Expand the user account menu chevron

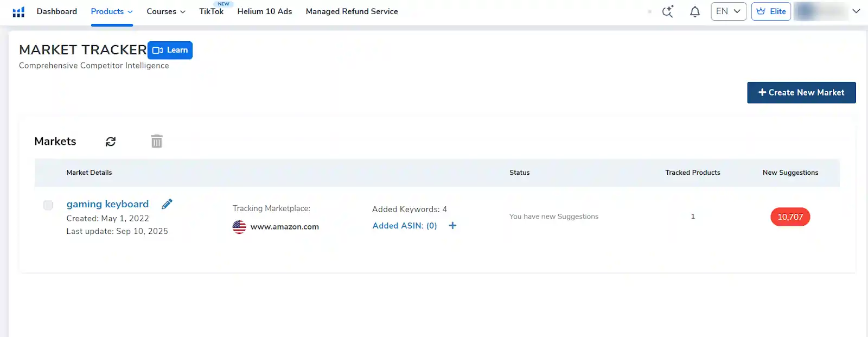pyautogui.click(x=856, y=11)
